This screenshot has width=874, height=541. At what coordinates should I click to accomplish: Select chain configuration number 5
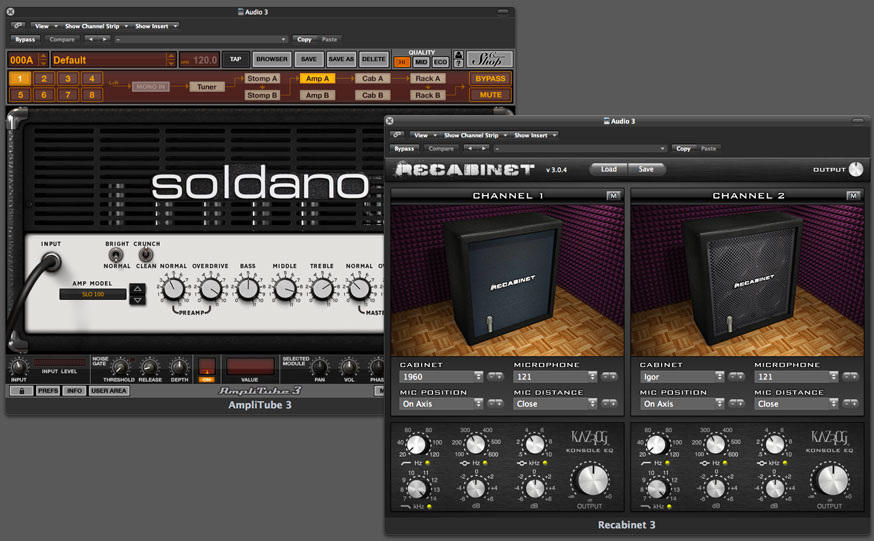20,95
